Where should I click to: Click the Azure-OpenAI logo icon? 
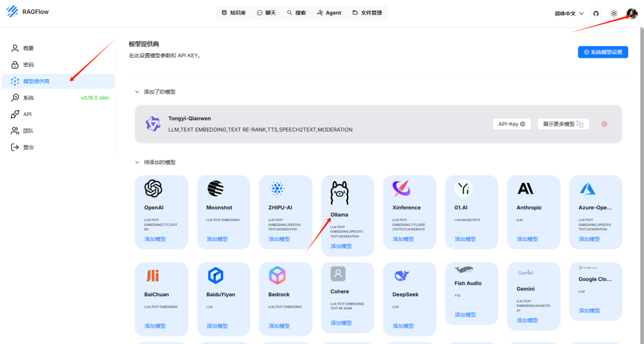click(588, 188)
